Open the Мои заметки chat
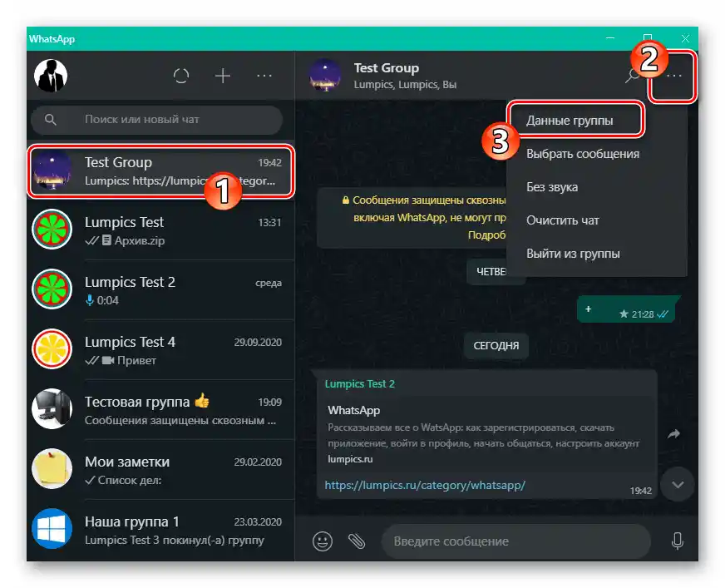Screen dimensions: 725x588 (160, 469)
